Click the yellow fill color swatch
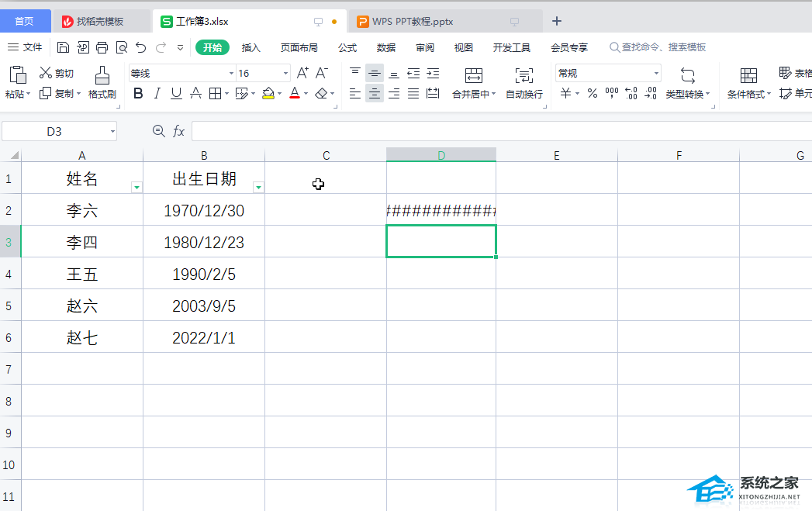 [x=268, y=94]
